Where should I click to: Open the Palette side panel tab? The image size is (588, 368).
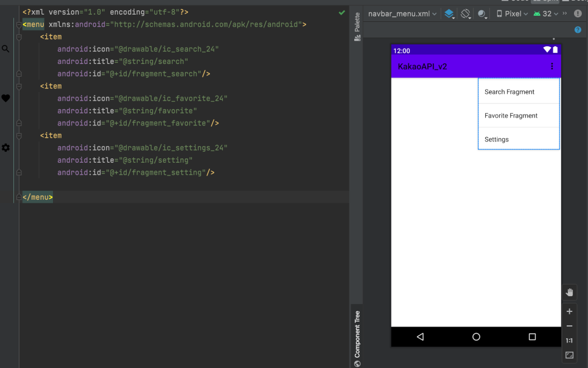(x=357, y=26)
